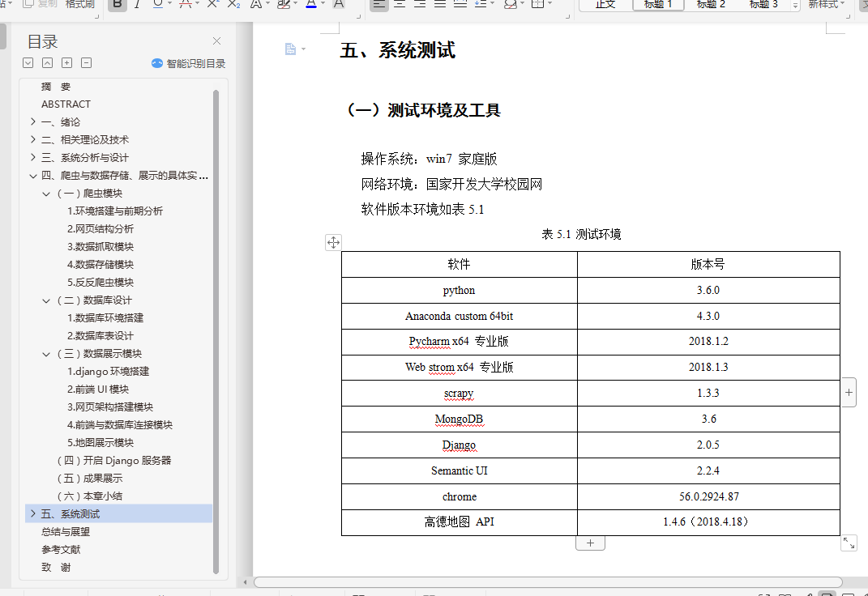Toggle italic formatting in the toolbar
Screen dimensions: 868x596
[137, 4]
